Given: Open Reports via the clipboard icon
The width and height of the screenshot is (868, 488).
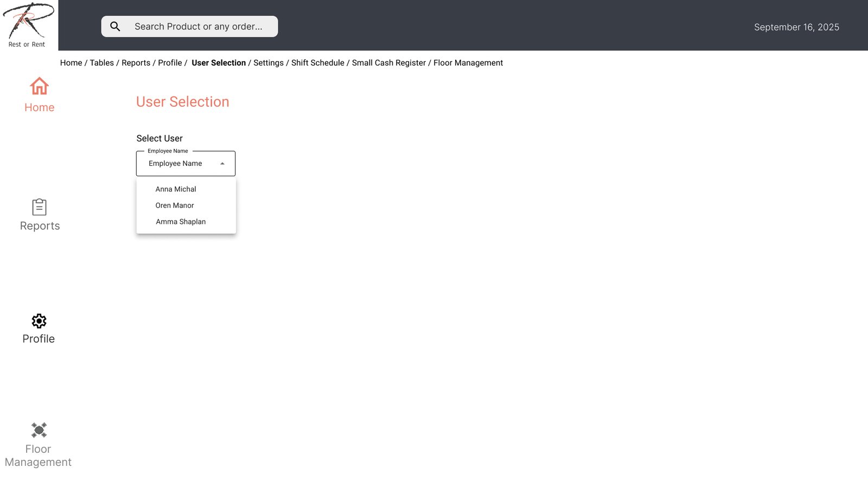Looking at the screenshot, I should point(39,207).
